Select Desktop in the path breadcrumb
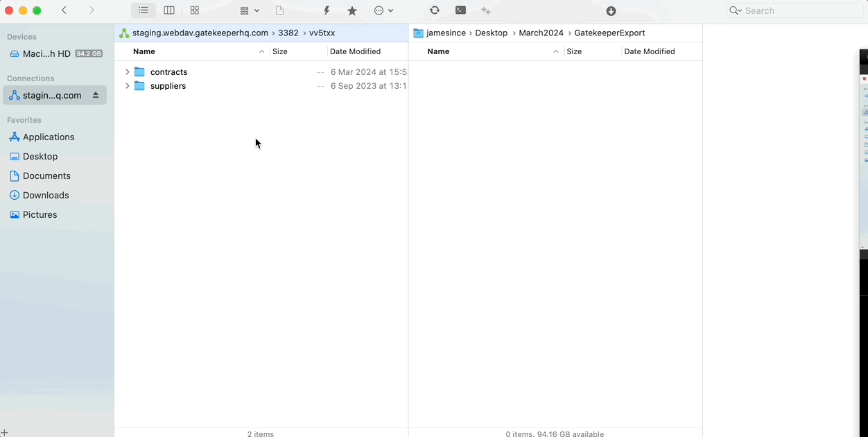This screenshot has height=437, width=868. point(492,33)
